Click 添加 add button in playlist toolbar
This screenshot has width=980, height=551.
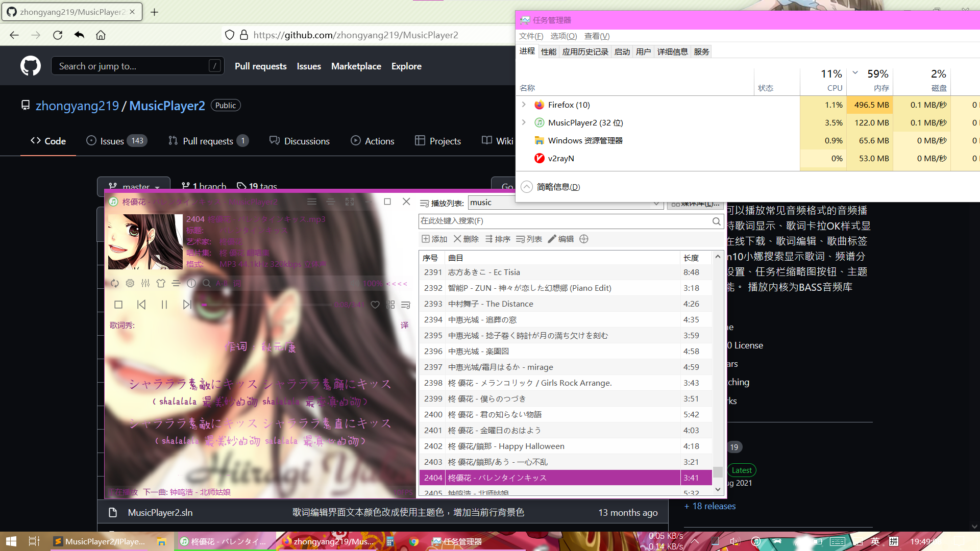[x=434, y=239]
